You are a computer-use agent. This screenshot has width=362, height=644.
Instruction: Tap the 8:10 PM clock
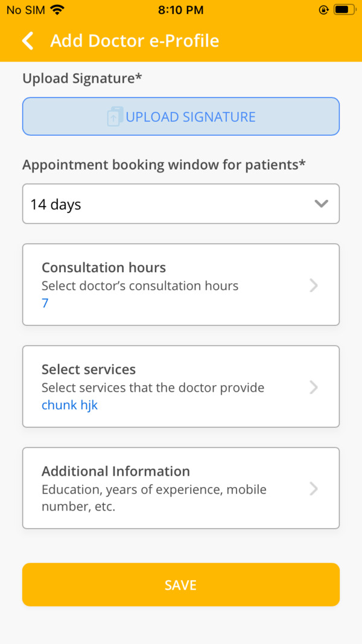pyautogui.click(x=180, y=10)
